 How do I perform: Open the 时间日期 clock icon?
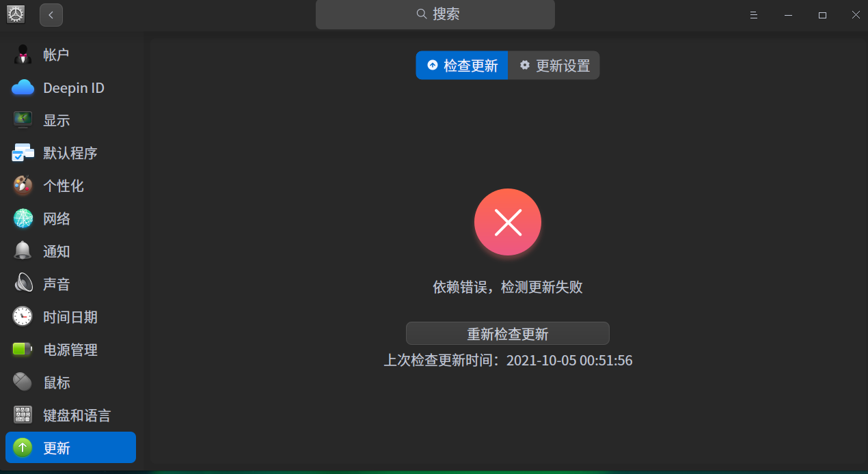point(23,317)
